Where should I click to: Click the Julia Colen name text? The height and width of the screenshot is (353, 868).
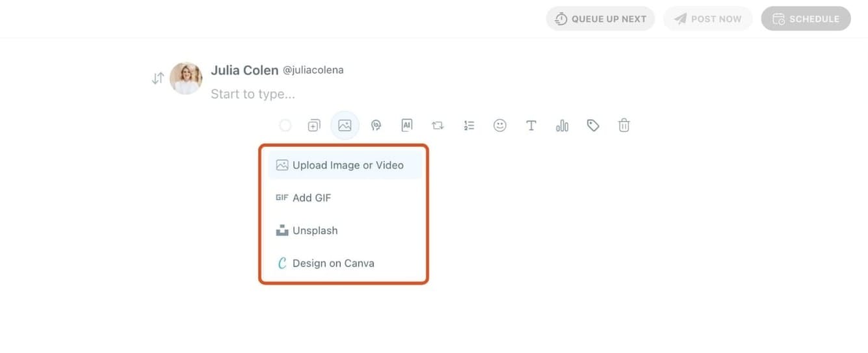coord(244,70)
